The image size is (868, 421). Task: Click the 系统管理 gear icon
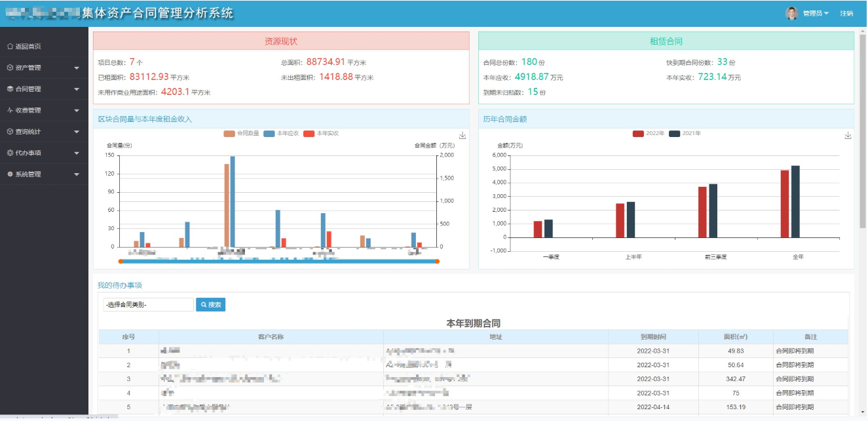pos(10,174)
